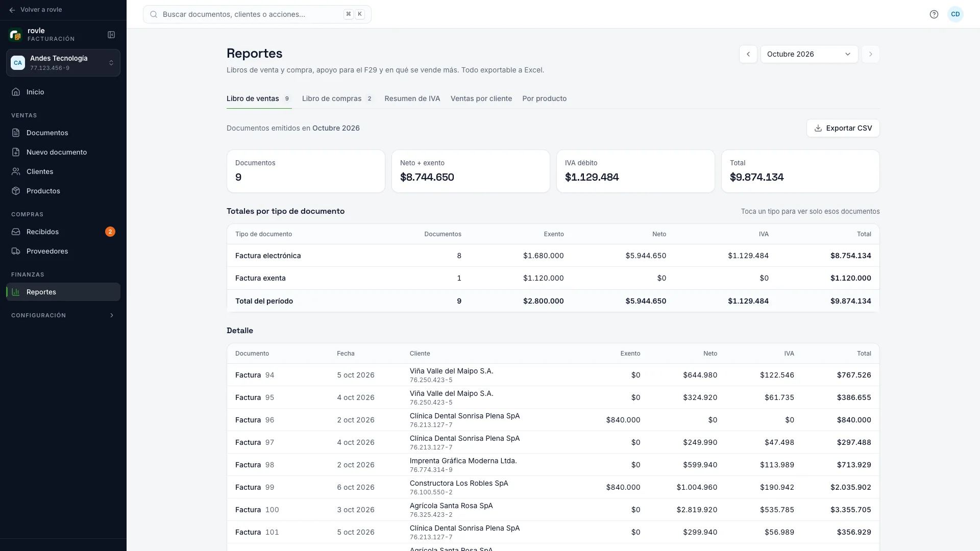Screen dimensions: 980x551
Task: Select the Libro de ventas tab
Action: click(259, 98)
